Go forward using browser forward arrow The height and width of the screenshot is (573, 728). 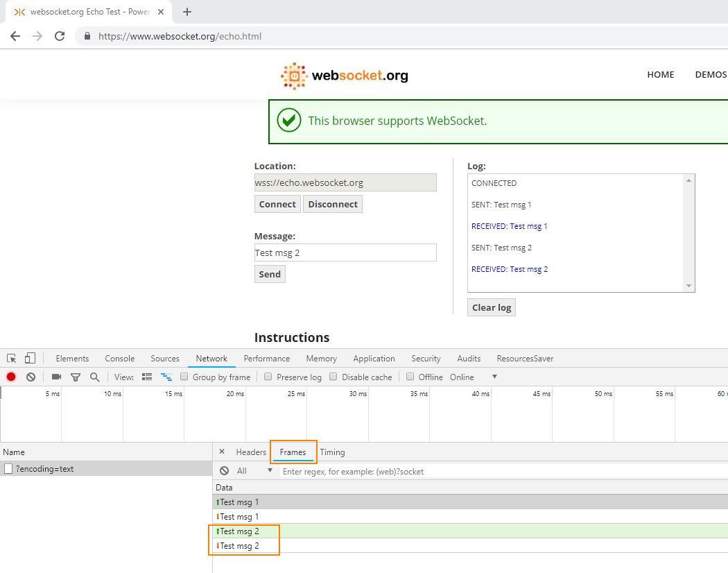(37, 36)
